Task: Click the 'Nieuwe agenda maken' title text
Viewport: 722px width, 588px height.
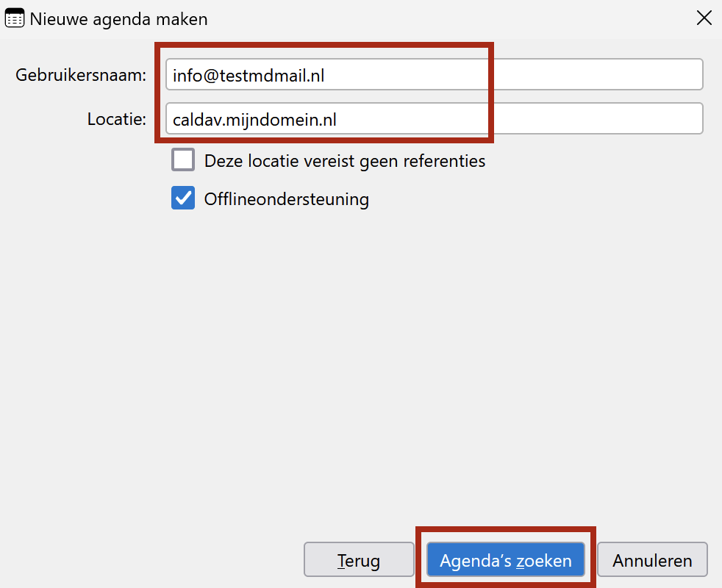Action: coord(118,19)
